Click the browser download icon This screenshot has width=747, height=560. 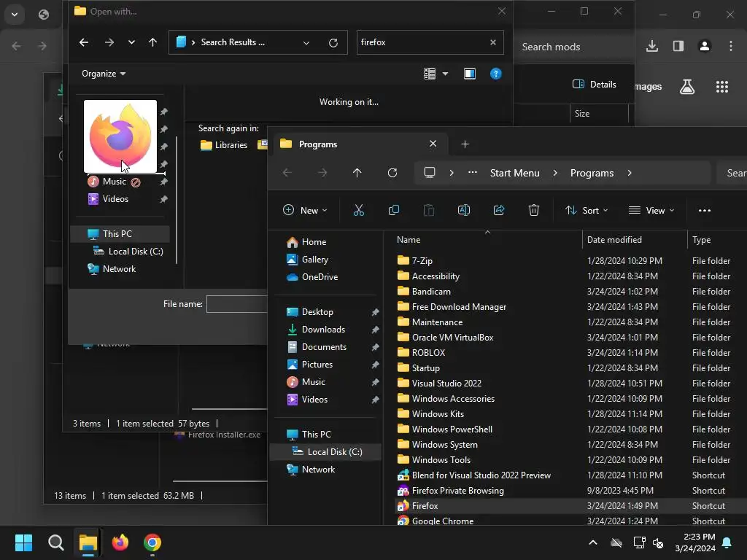[651, 46]
